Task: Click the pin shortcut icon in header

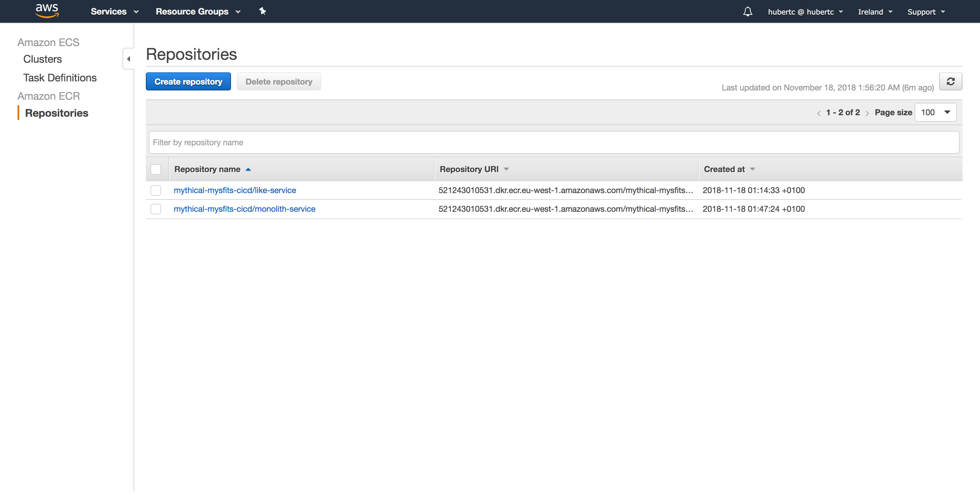Action: 262,11
